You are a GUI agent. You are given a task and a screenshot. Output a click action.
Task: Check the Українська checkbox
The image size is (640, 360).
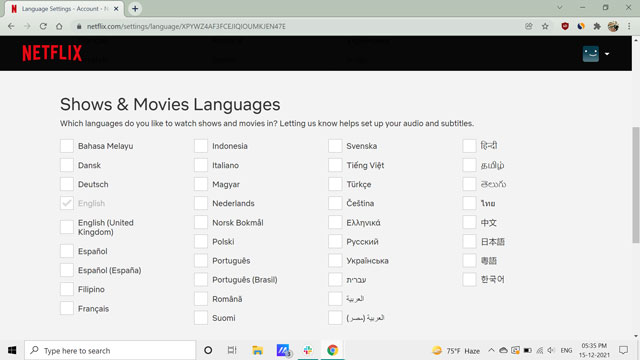coord(335,260)
